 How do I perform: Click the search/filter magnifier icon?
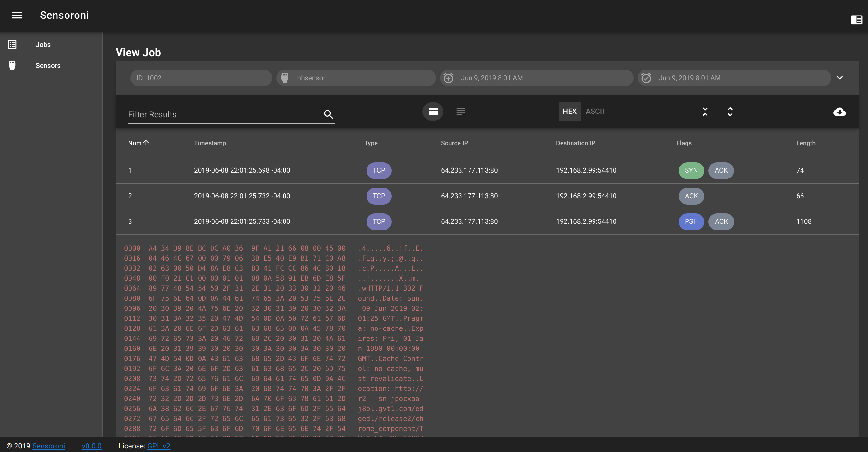(328, 114)
